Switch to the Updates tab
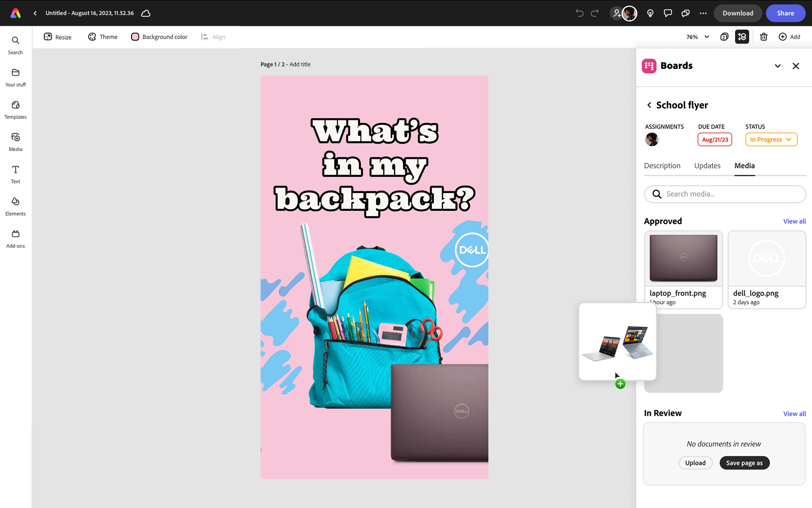 (x=707, y=165)
